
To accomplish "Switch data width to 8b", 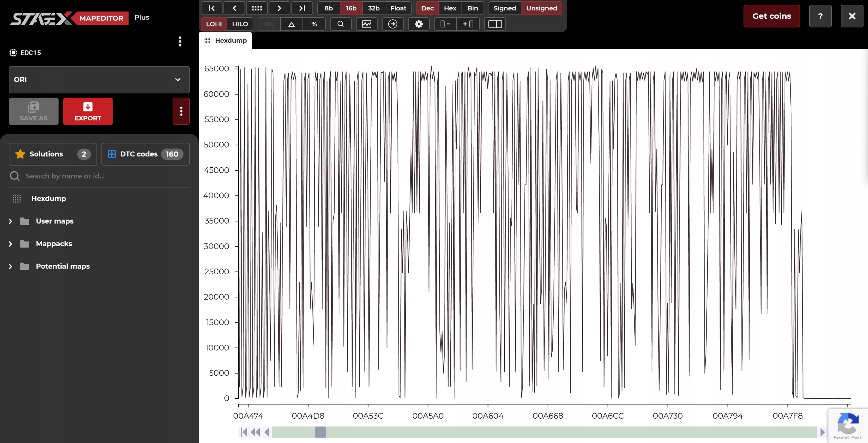I will [328, 8].
